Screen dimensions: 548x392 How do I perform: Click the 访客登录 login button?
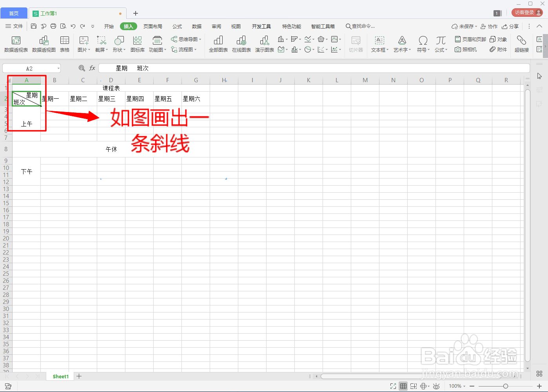coord(527,13)
